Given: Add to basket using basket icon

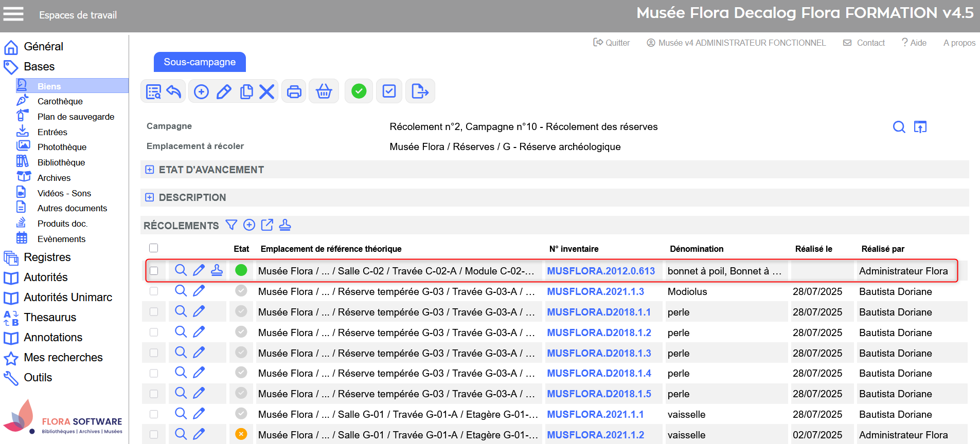Looking at the screenshot, I should pyautogui.click(x=324, y=91).
